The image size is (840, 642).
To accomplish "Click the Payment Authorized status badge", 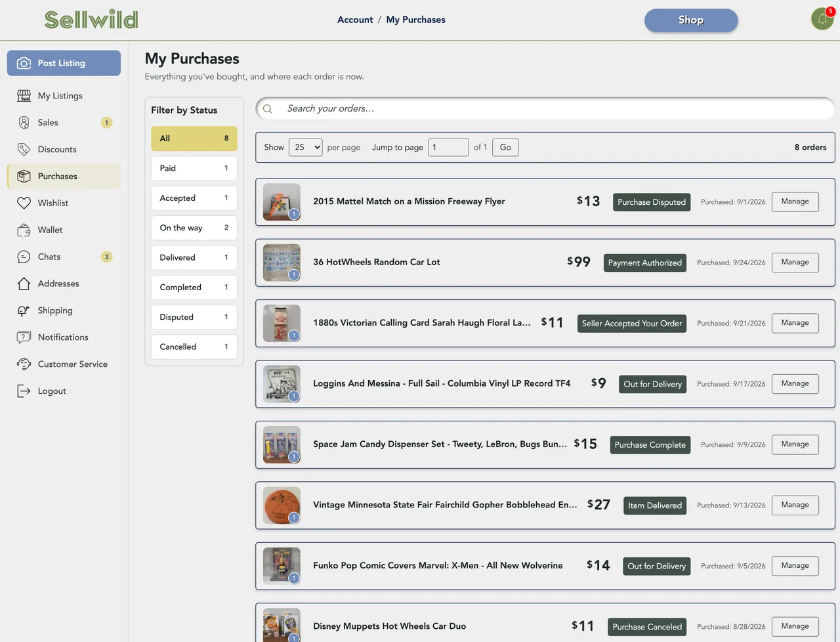I will pos(645,263).
